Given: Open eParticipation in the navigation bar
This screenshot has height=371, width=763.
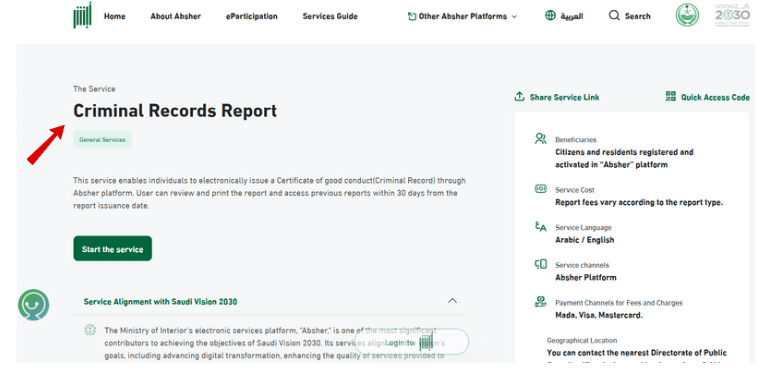Looking at the screenshot, I should [252, 16].
